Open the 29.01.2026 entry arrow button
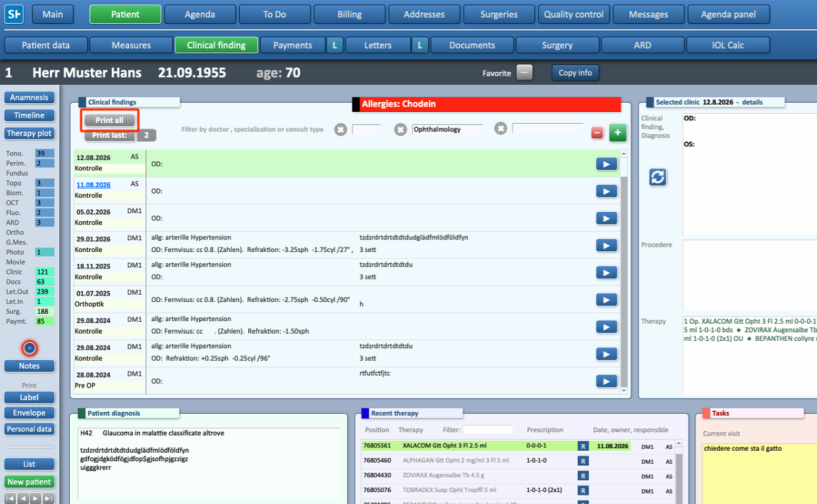 click(x=606, y=245)
